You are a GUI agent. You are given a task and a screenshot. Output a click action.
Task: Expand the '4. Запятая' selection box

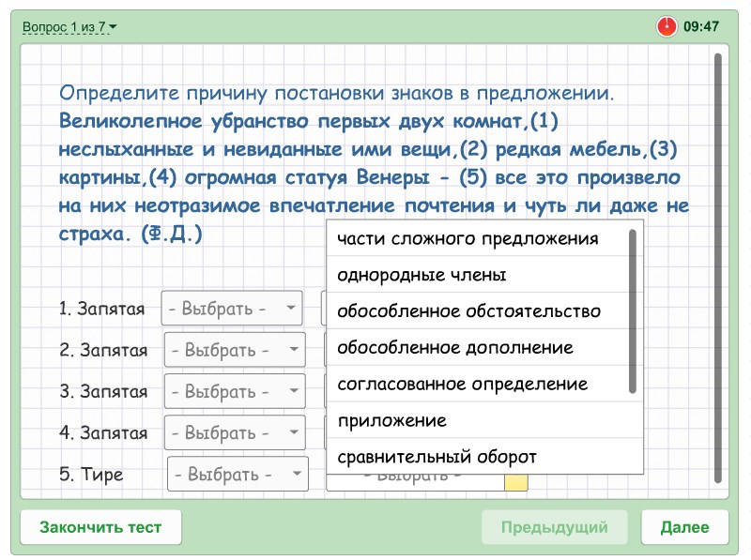[235, 432]
